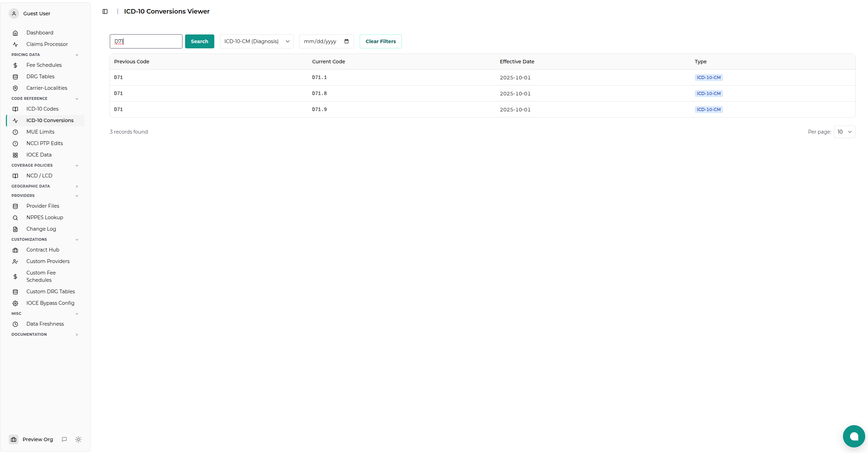Navigate to NPPES Lookup

tap(45, 217)
